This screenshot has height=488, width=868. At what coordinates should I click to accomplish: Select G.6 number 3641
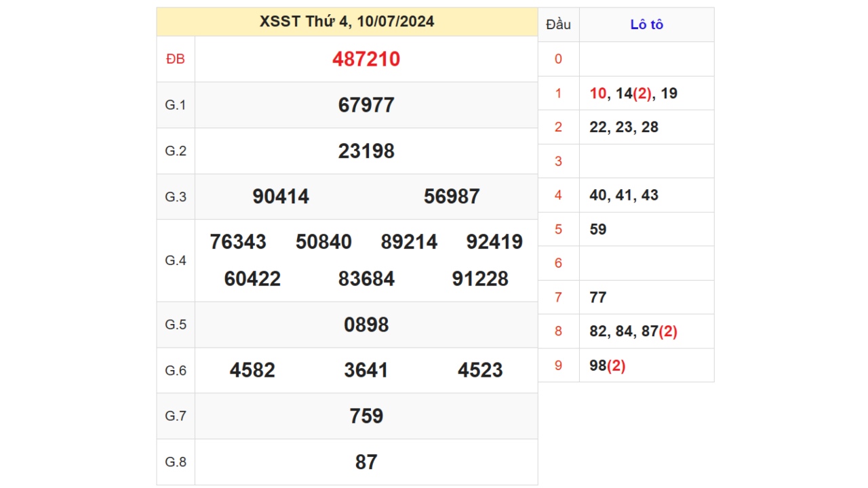(x=366, y=370)
